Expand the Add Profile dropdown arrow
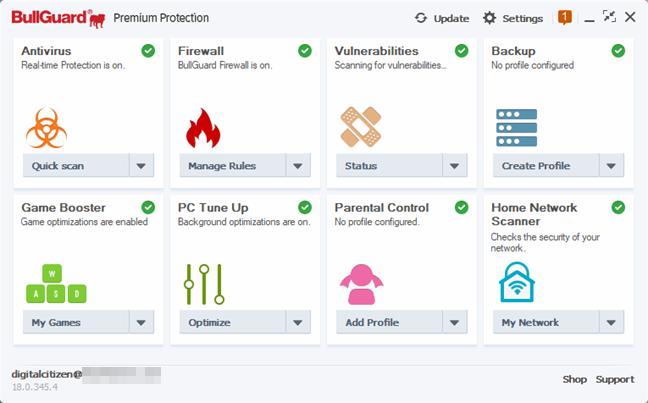 [x=455, y=322]
